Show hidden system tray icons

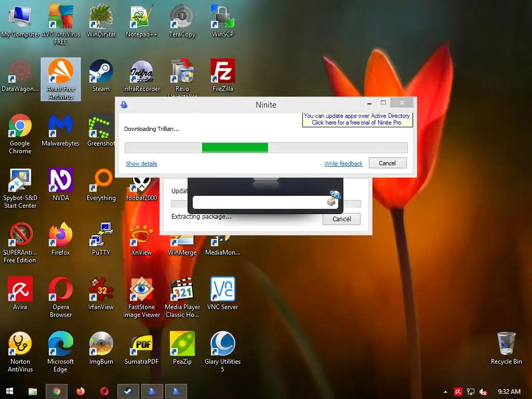[445, 392]
